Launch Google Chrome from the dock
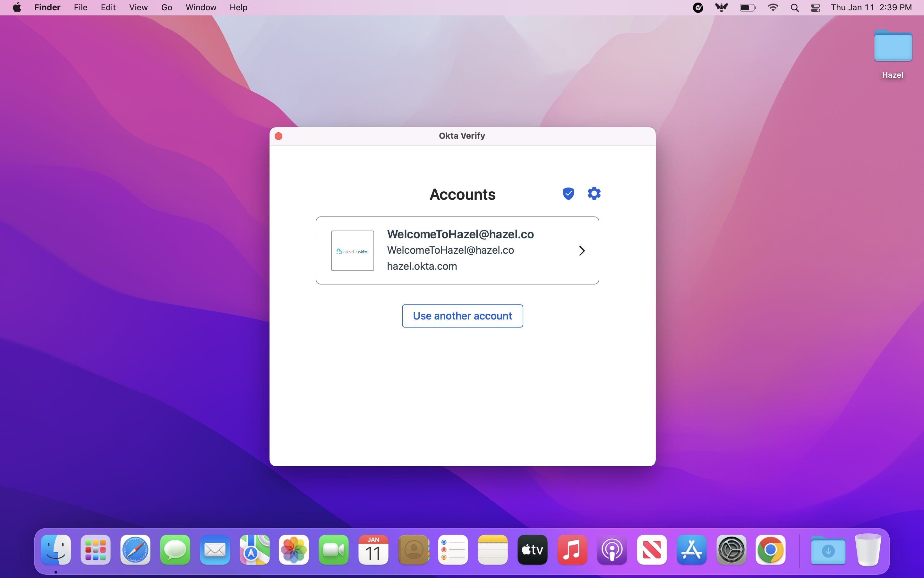Image resolution: width=924 pixels, height=578 pixels. point(771,550)
